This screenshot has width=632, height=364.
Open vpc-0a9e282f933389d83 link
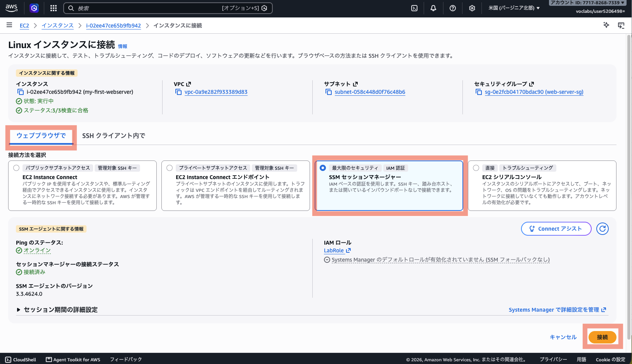216,92
